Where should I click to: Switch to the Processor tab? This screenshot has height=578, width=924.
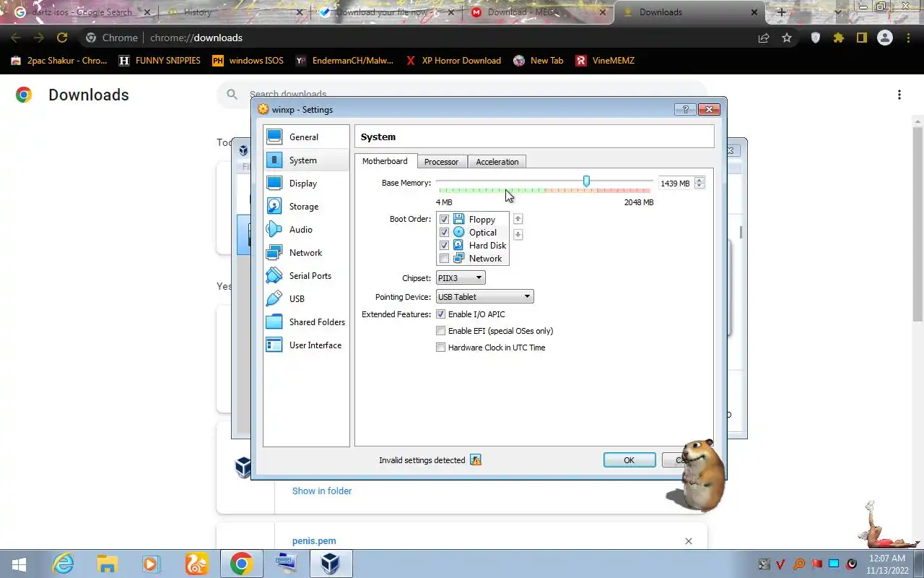coord(441,162)
